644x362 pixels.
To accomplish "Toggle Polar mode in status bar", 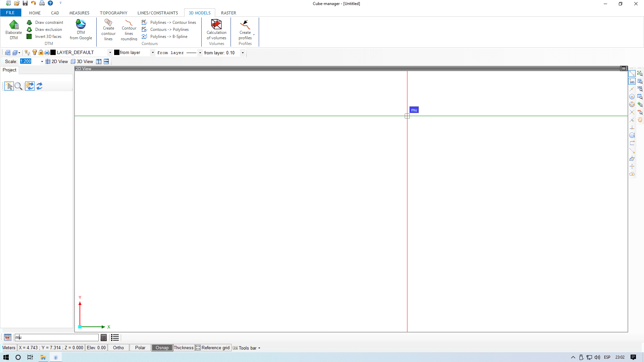I will [140, 348].
